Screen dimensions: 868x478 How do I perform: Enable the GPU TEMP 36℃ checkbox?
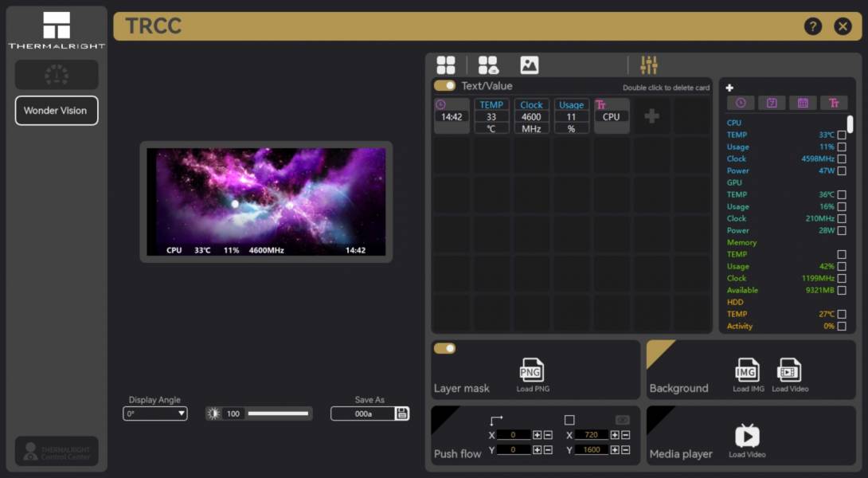click(x=842, y=194)
